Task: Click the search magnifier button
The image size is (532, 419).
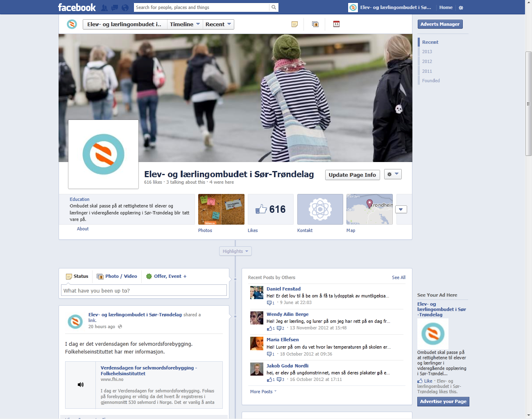Action: coord(274,7)
